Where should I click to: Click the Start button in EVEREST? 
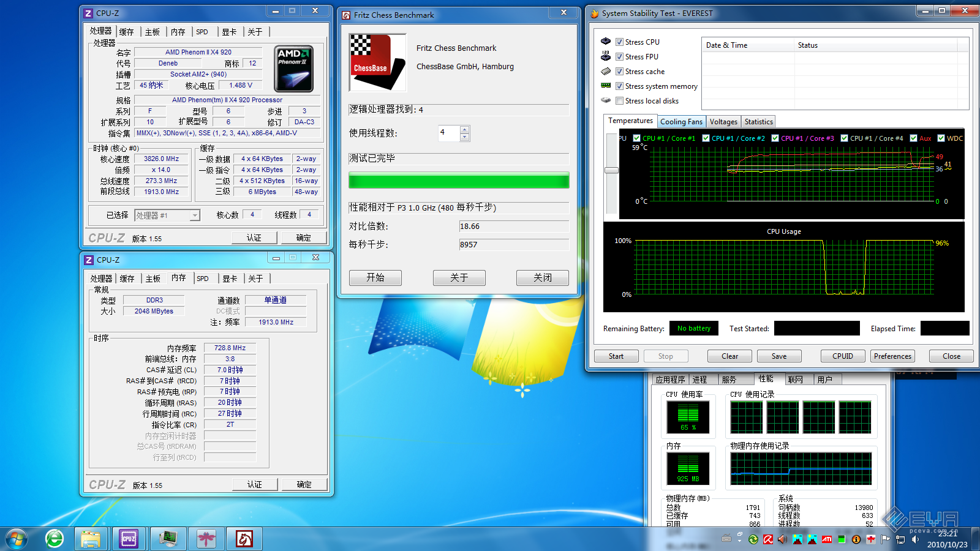(616, 356)
